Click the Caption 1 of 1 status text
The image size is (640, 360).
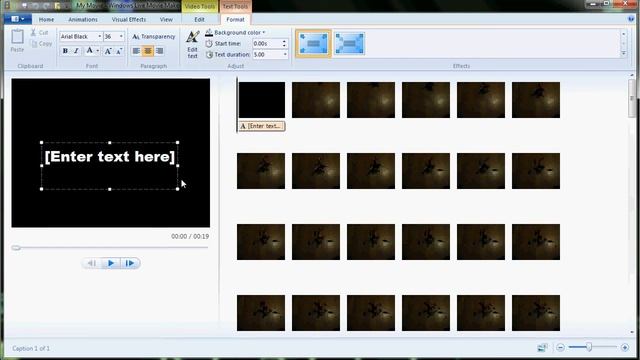(31, 349)
